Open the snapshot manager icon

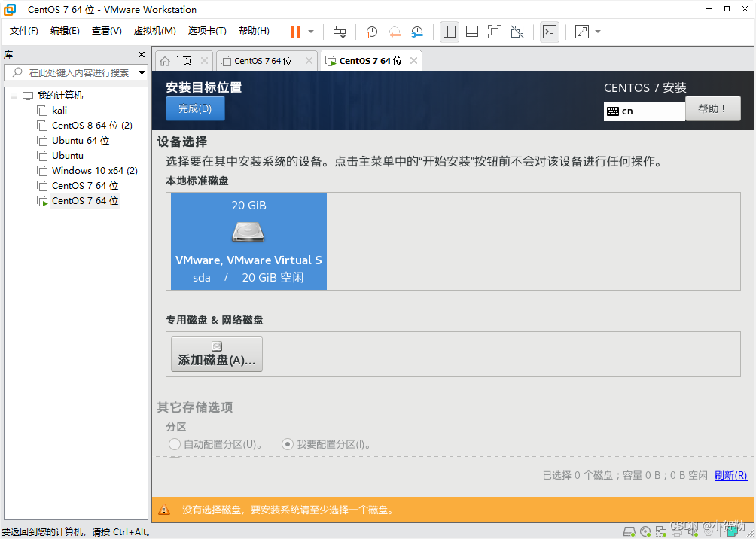(418, 32)
